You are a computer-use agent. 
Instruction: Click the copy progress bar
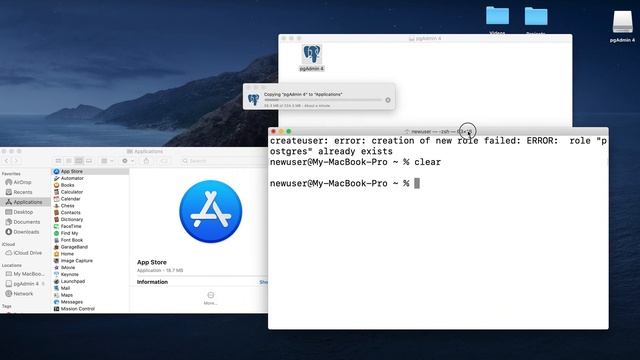[322, 100]
